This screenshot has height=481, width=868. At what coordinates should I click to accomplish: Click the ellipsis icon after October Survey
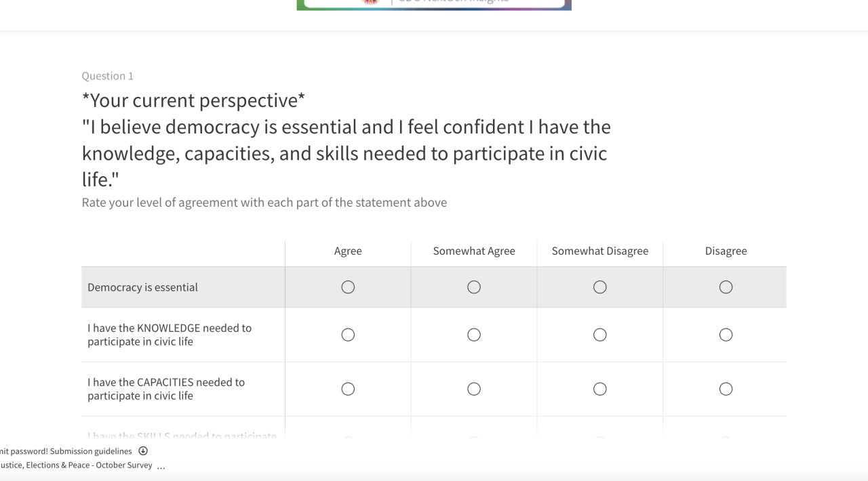tap(161, 466)
